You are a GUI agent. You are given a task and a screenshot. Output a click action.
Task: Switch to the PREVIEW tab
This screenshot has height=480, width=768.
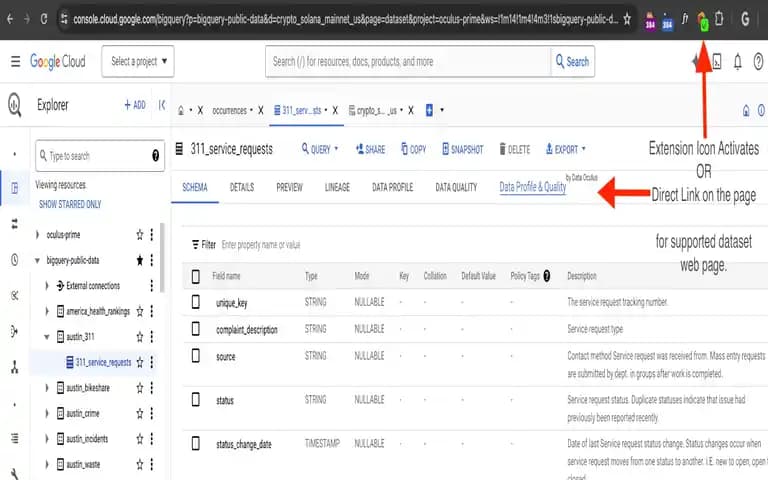(x=289, y=187)
